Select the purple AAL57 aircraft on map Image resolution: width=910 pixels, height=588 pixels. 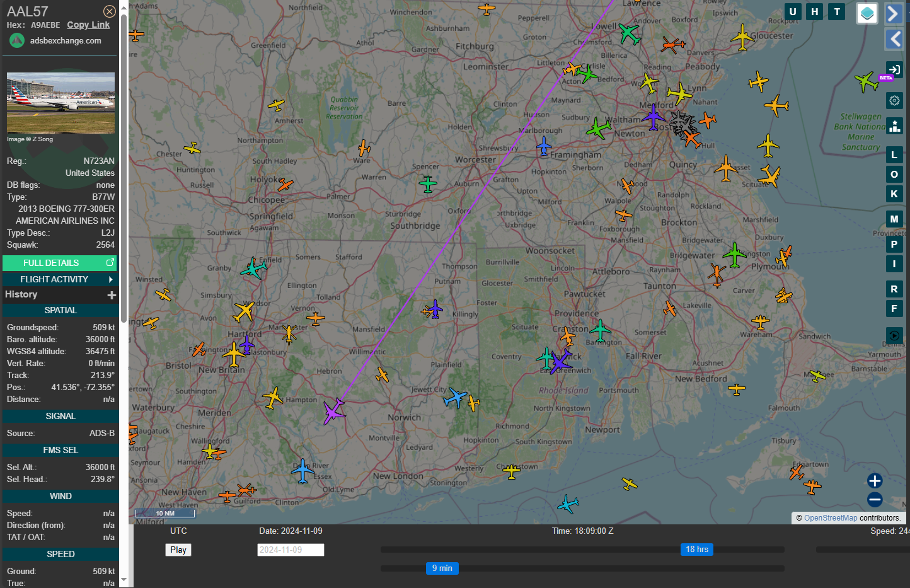[x=333, y=412]
